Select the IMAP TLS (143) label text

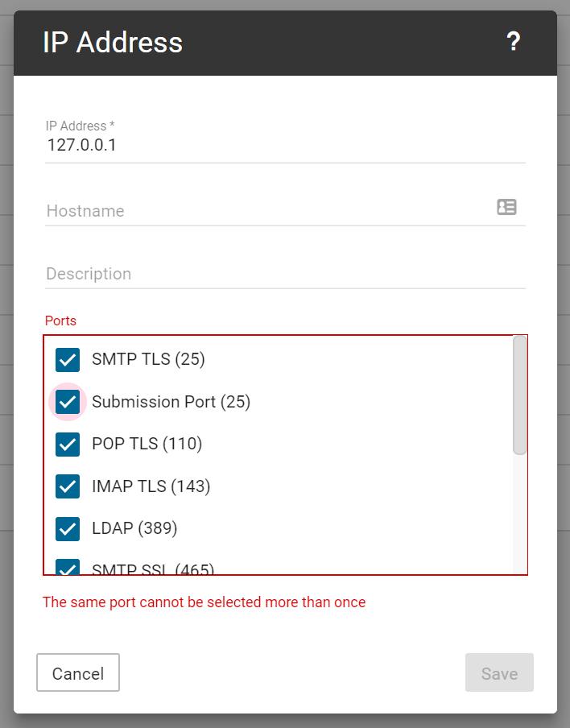click(151, 486)
